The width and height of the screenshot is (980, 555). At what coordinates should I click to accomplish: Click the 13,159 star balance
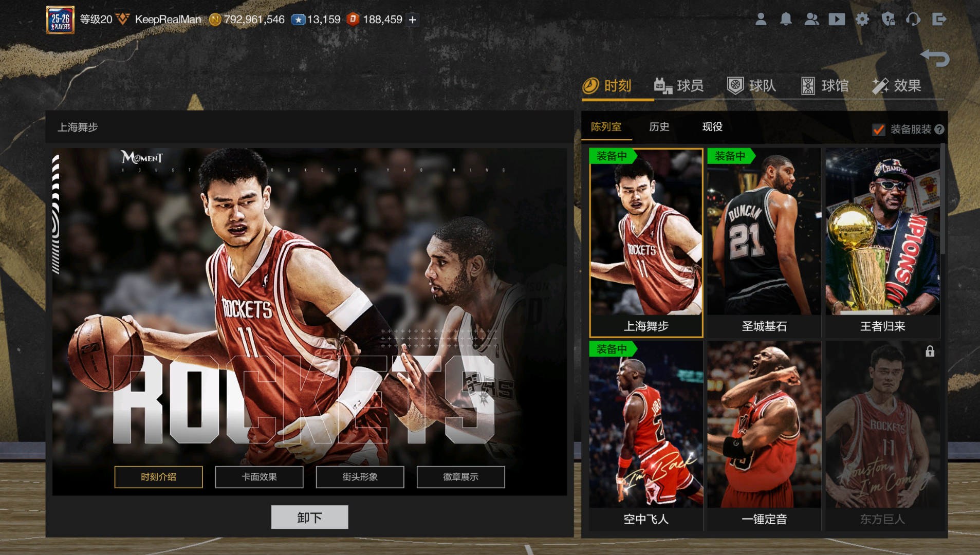[x=324, y=20]
